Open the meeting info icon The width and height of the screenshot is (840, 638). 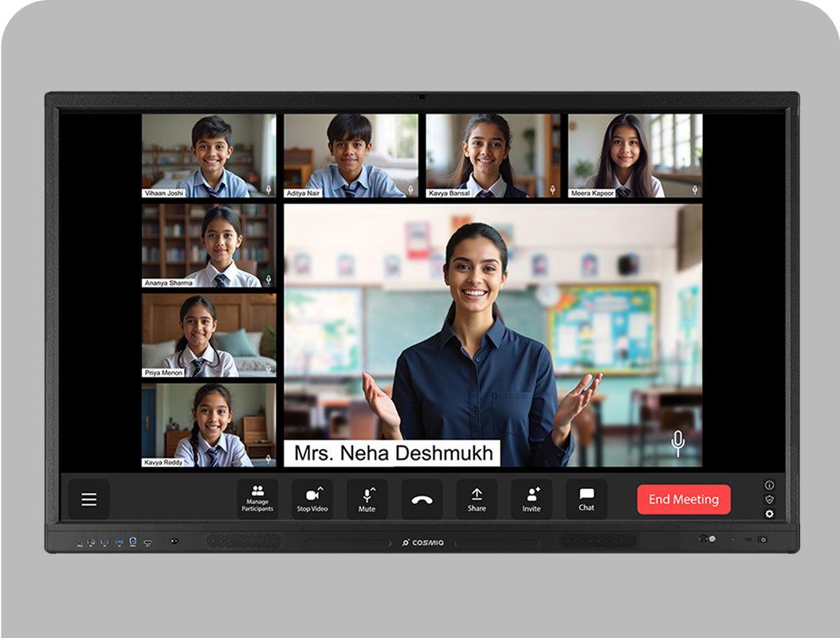769,485
